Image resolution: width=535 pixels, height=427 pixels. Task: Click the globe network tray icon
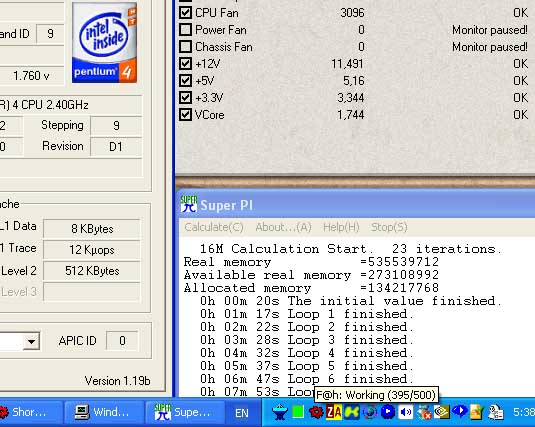pos(370,412)
